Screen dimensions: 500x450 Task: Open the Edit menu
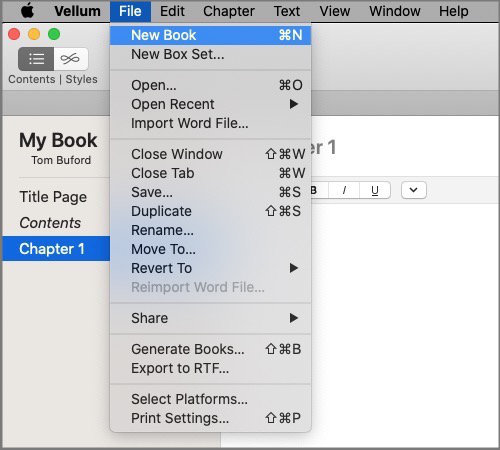(x=172, y=11)
